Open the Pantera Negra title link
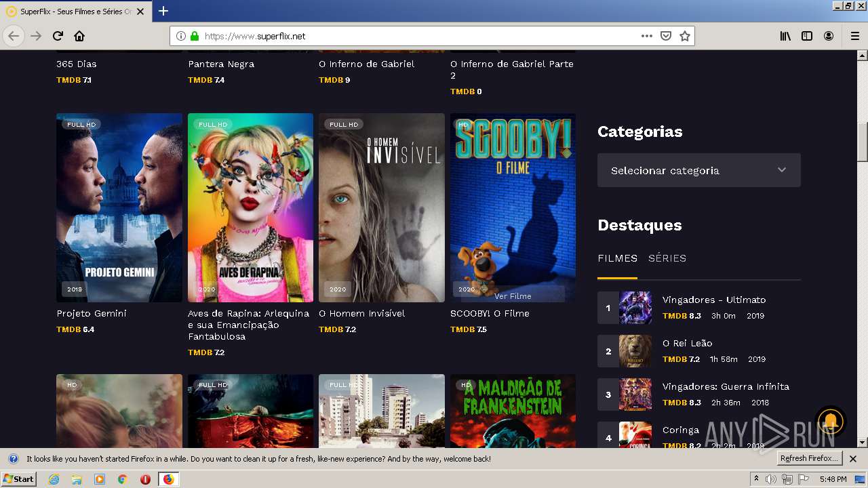The image size is (868, 488). (x=221, y=64)
